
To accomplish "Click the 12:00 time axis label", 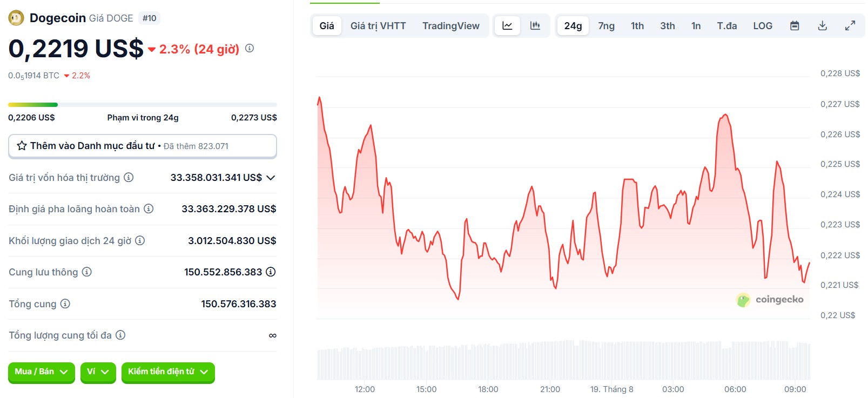I will pyautogui.click(x=365, y=389).
